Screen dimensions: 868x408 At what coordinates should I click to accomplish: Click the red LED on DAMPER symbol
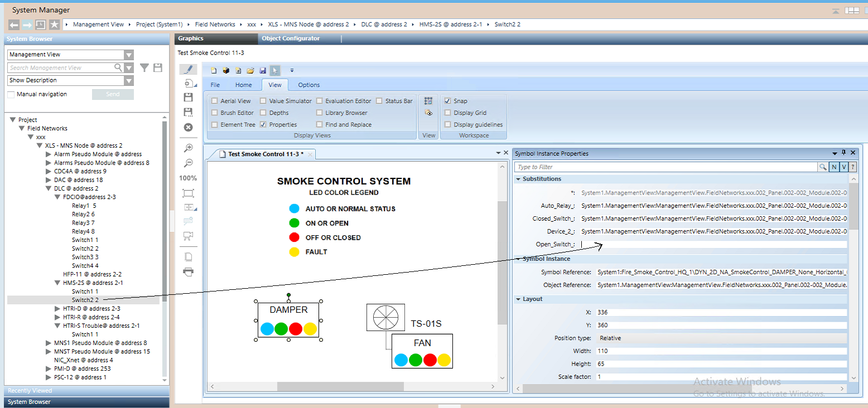[296, 329]
